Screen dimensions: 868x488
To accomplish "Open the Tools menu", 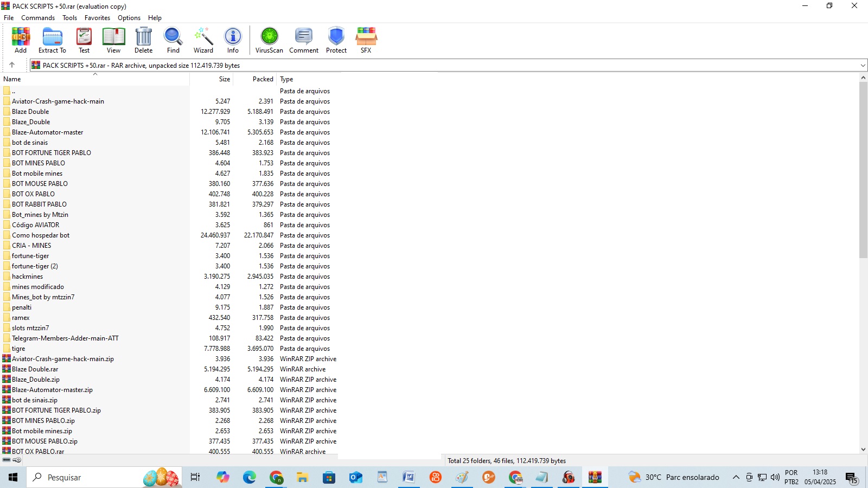I will 69,18.
